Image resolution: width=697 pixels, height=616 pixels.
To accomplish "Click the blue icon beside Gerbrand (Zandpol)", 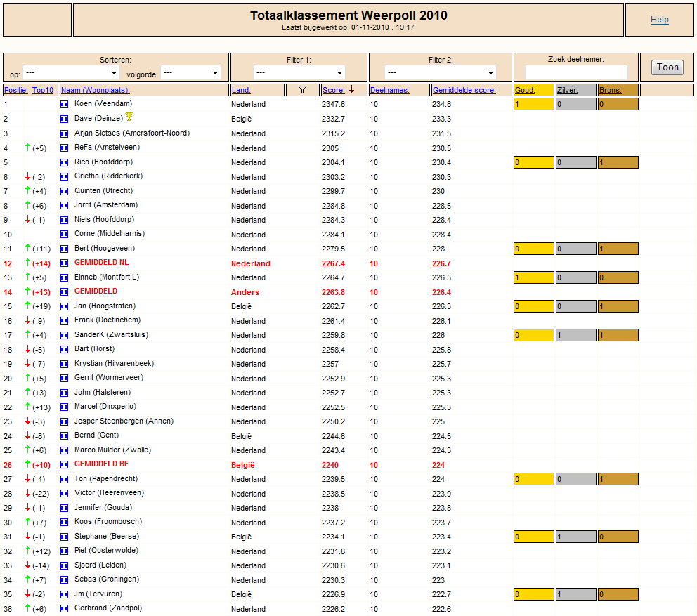I will click(65, 608).
